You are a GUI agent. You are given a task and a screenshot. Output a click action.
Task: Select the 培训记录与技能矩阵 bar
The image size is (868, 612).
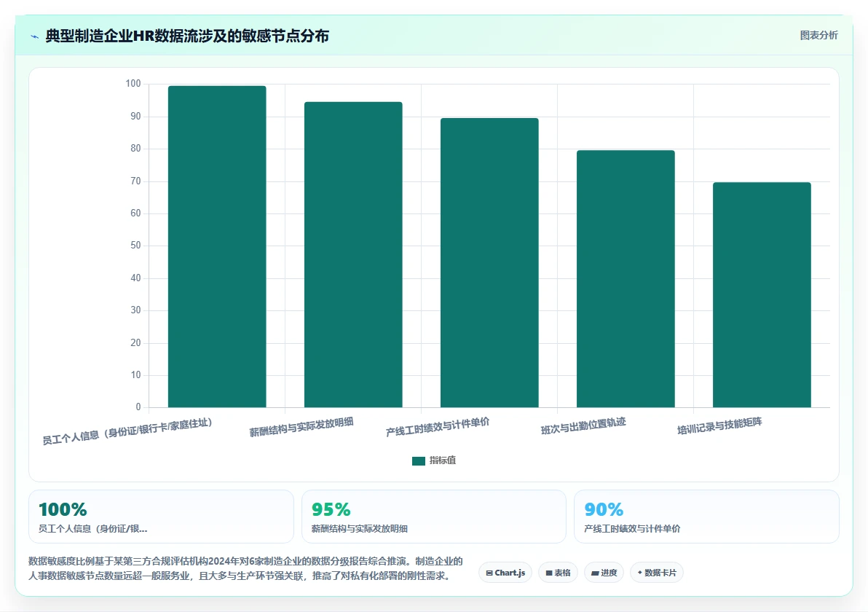pos(762,294)
